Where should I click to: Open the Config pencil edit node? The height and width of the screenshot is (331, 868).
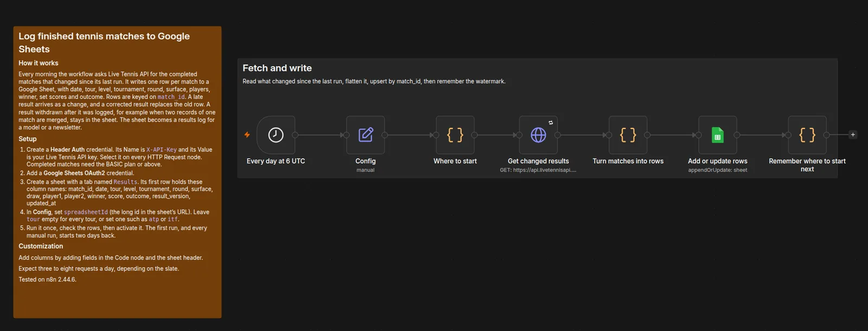(366, 135)
